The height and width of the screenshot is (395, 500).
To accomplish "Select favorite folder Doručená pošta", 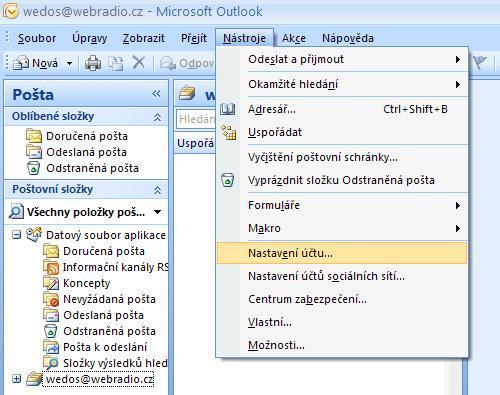I will pos(87,136).
